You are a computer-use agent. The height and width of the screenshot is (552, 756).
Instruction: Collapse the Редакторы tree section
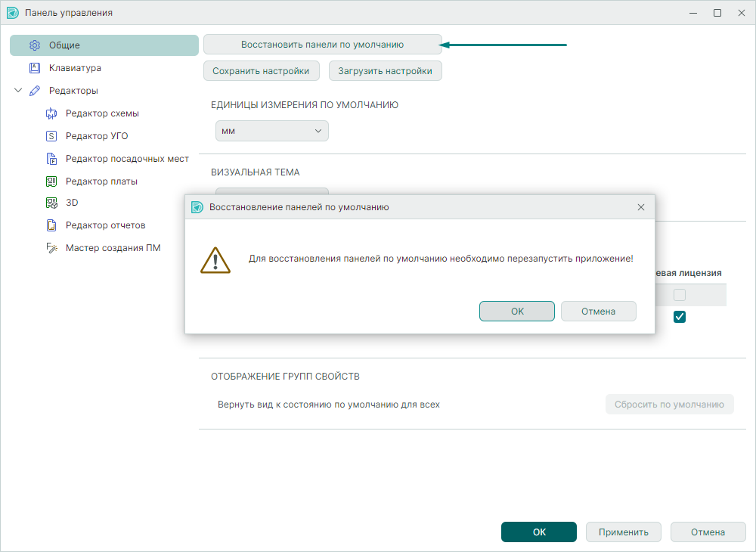[x=18, y=91]
